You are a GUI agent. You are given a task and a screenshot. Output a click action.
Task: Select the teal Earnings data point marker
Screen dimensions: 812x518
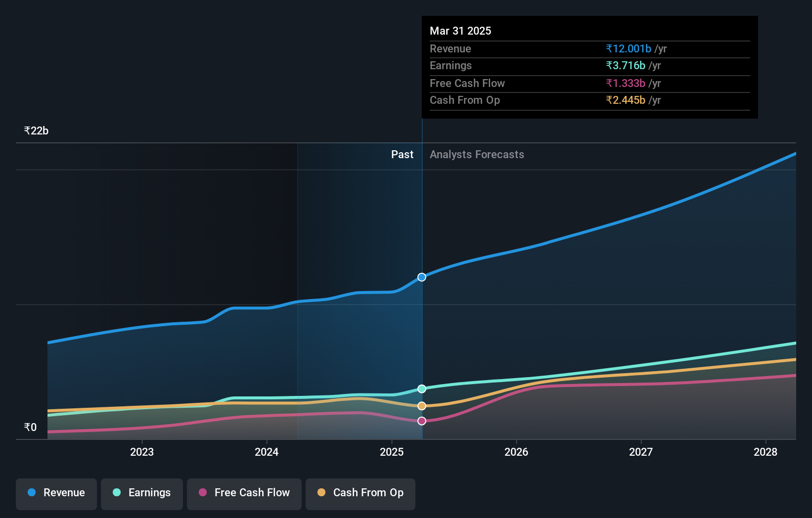click(x=421, y=388)
